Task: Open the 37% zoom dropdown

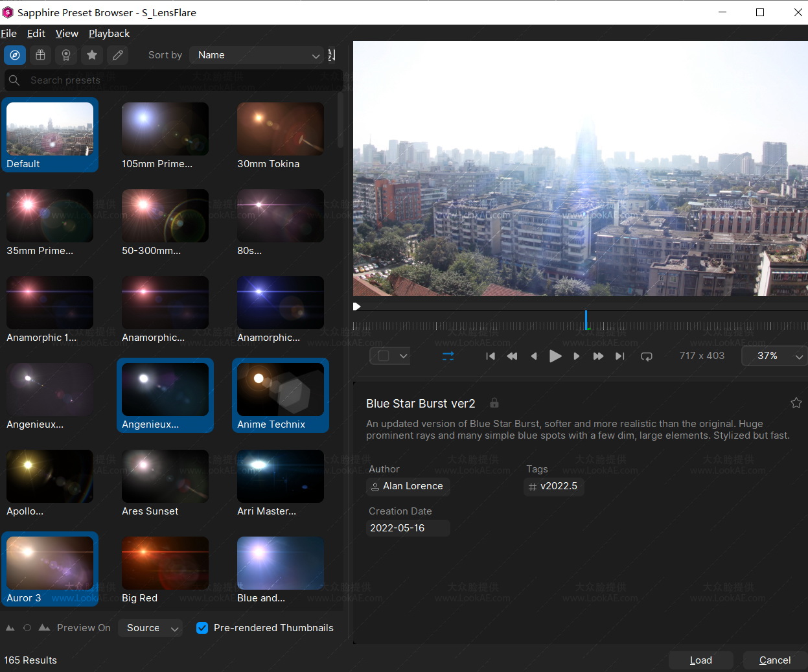Action: [x=774, y=356]
